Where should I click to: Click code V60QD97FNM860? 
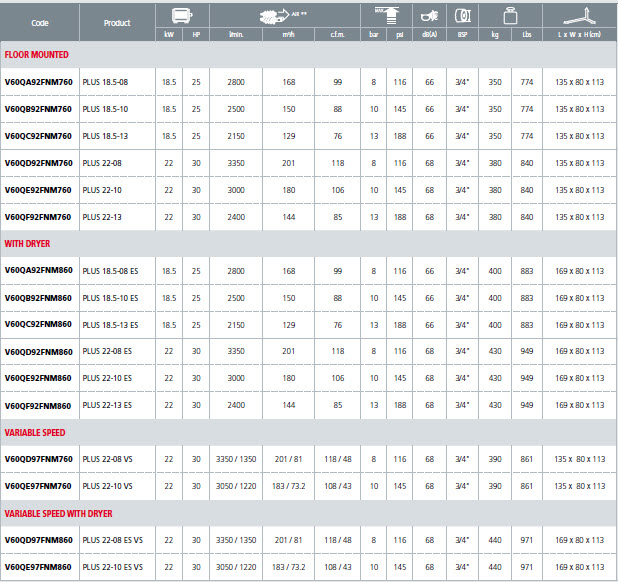(x=39, y=540)
